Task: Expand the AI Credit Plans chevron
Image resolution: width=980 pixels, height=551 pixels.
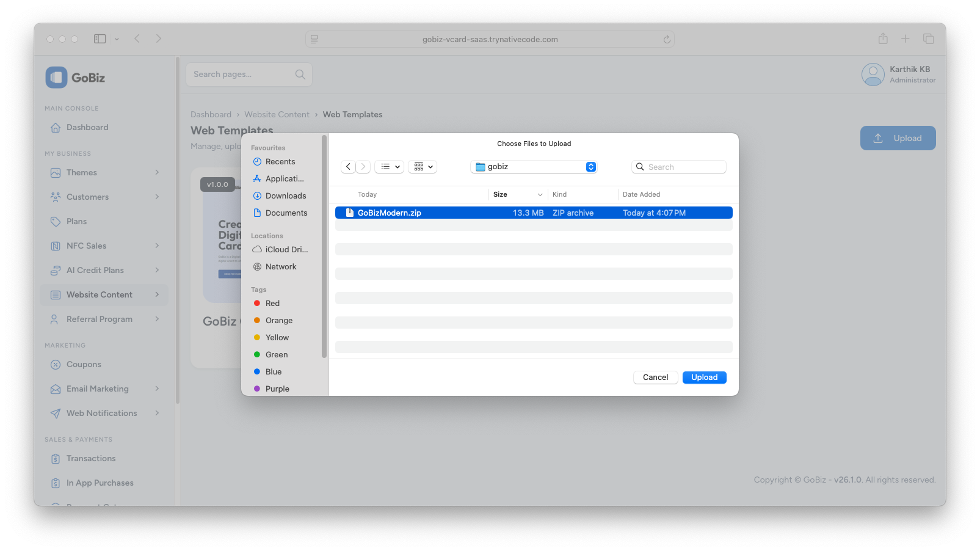Action: (157, 270)
